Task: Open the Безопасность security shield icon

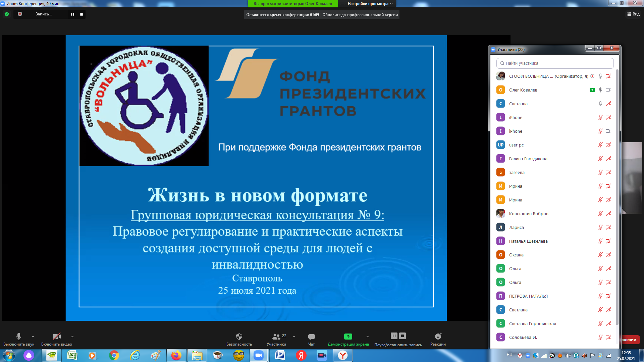Action: pyautogui.click(x=239, y=337)
